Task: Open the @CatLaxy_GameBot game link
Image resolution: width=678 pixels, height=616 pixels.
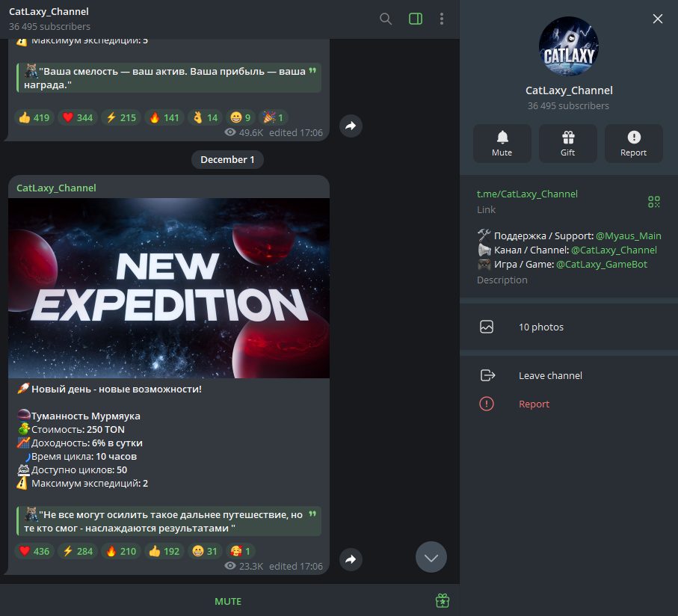Action: (x=602, y=264)
